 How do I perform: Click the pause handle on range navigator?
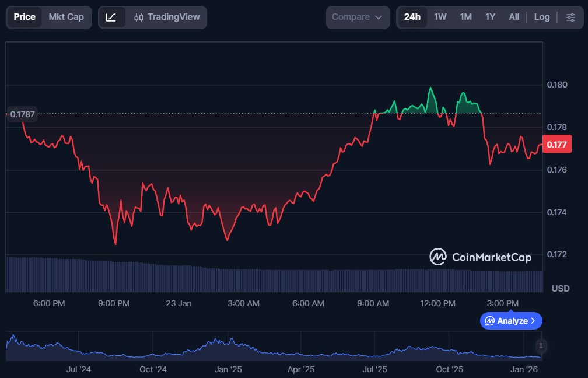(541, 346)
